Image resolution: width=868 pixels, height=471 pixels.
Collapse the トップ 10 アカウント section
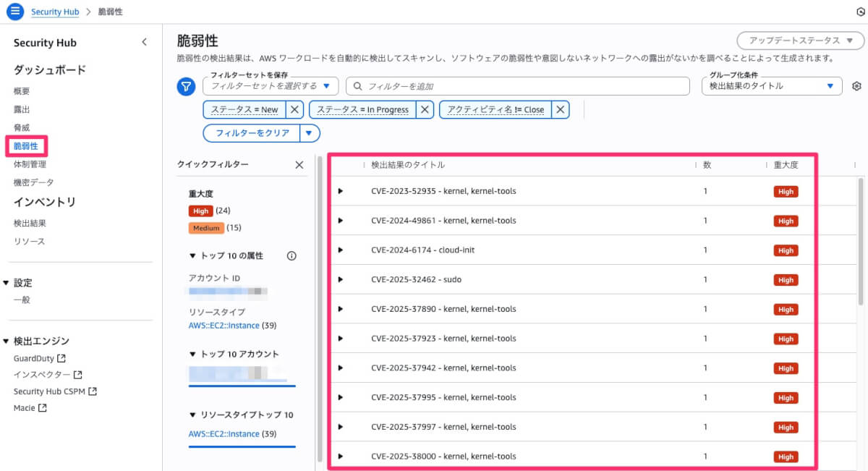[192, 354]
